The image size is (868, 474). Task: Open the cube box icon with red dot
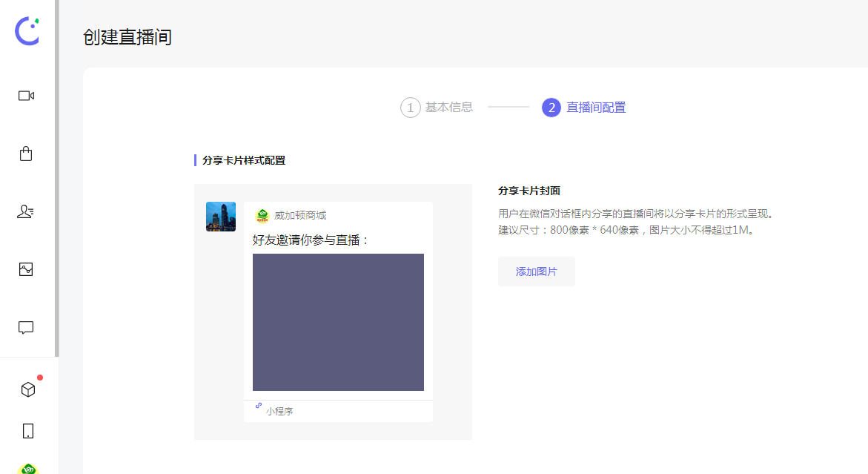(28, 389)
